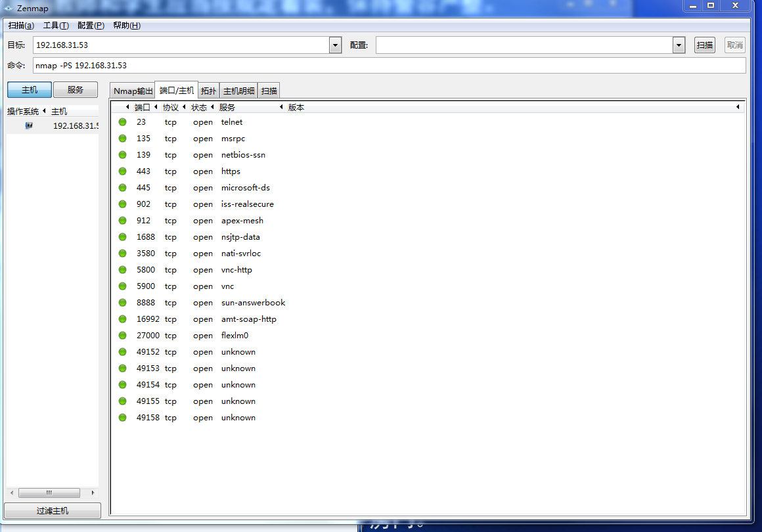
Task: Click the host list horizontal scrollbar thumb
Action: coord(49,493)
